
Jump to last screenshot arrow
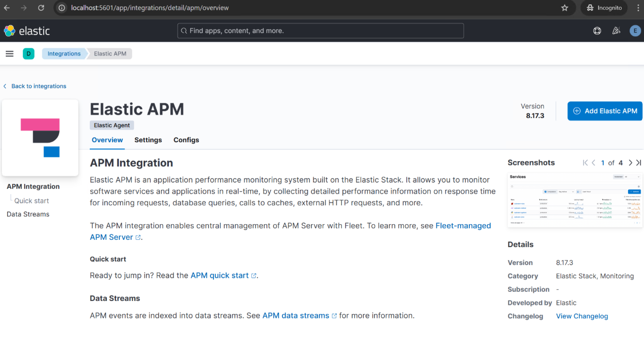click(x=639, y=163)
